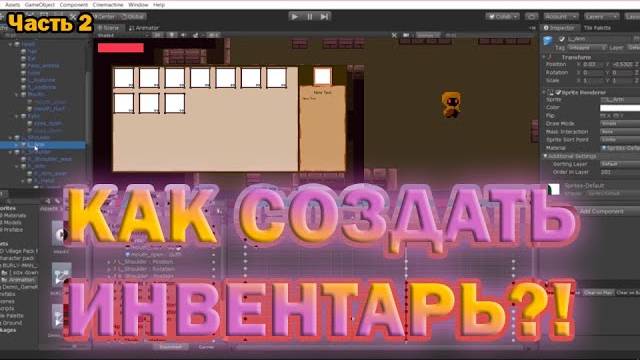Screen dimensions: 640x360
Task: Click the Sprite object field
Action: point(620,100)
